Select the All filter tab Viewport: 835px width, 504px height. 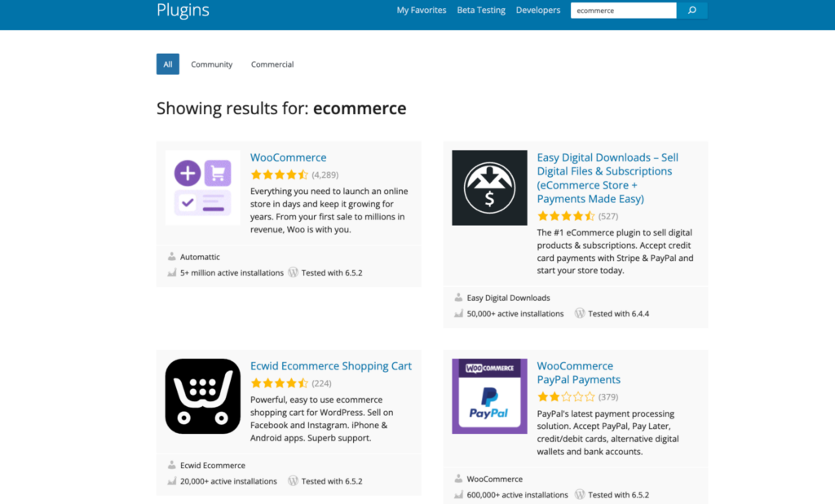point(168,64)
